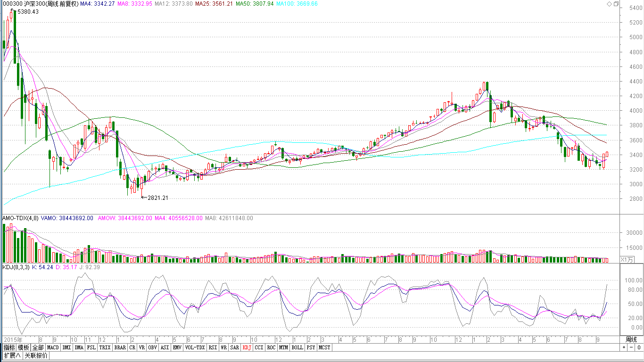Viewport: 644px width, 362px height.
Task: Select the VOL-TDX indicator tab
Action: click(x=195, y=348)
